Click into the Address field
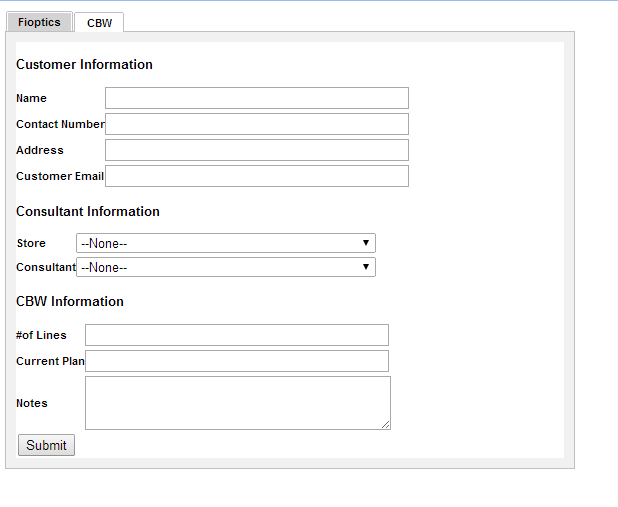Viewport: 618px width, 507px height. (x=256, y=150)
